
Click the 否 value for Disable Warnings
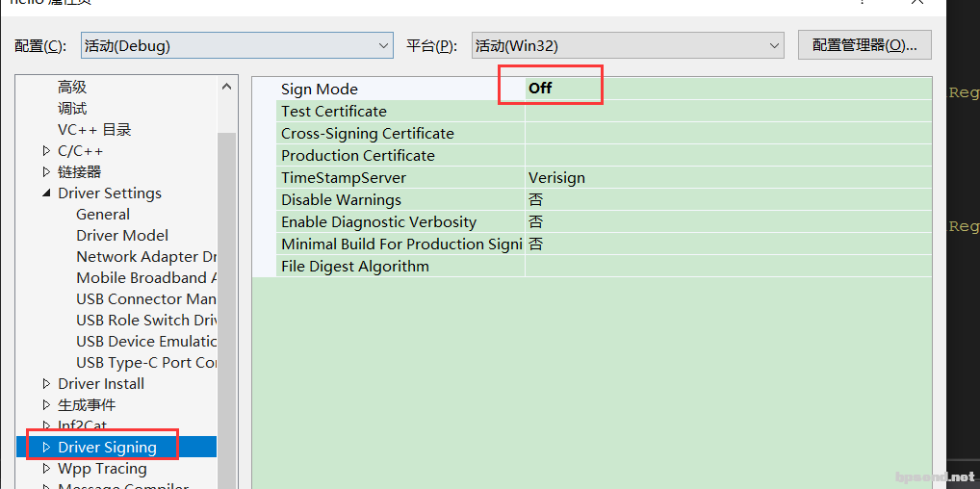point(535,200)
